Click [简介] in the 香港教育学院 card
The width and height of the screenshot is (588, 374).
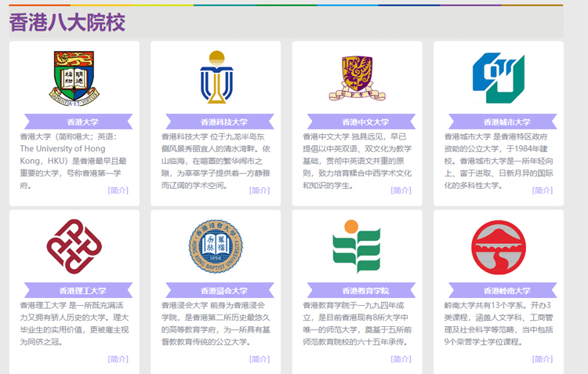click(x=401, y=359)
